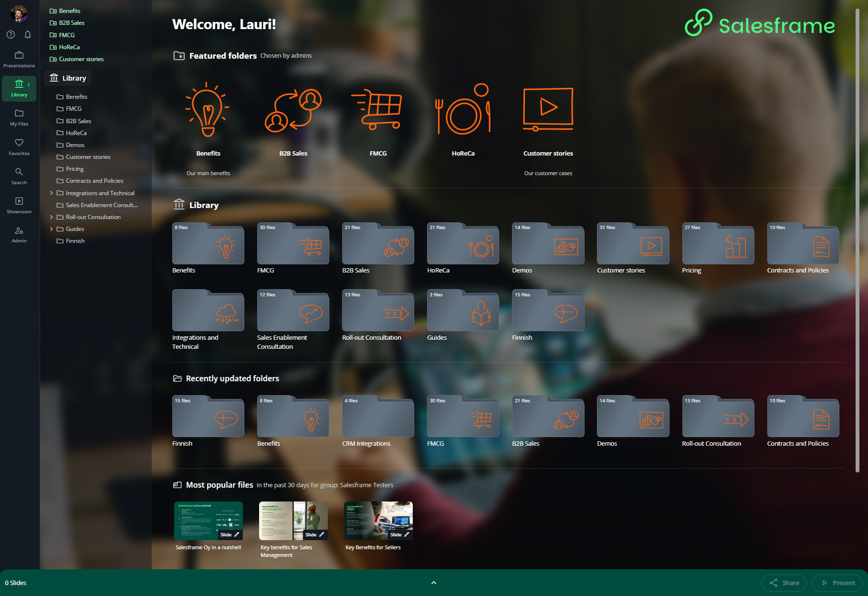Image resolution: width=868 pixels, height=596 pixels.
Task: Open the Guides folder with 2 files
Action: point(463,311)
